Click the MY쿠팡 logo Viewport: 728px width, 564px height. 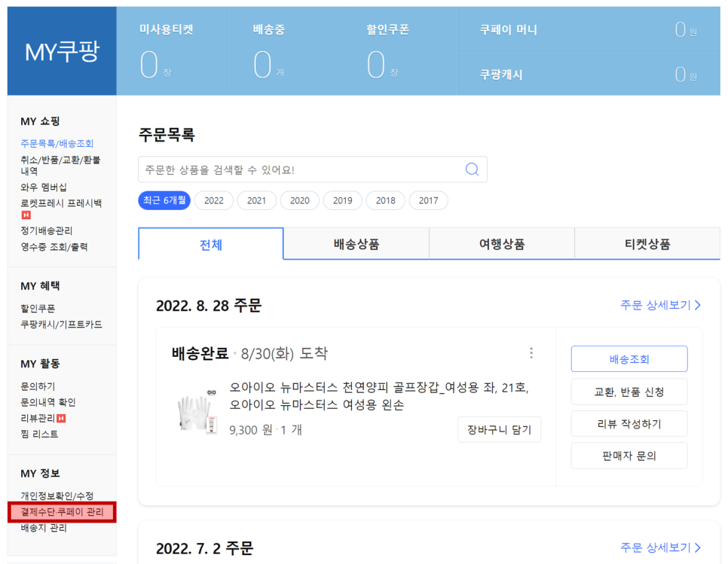coord(62,51)
